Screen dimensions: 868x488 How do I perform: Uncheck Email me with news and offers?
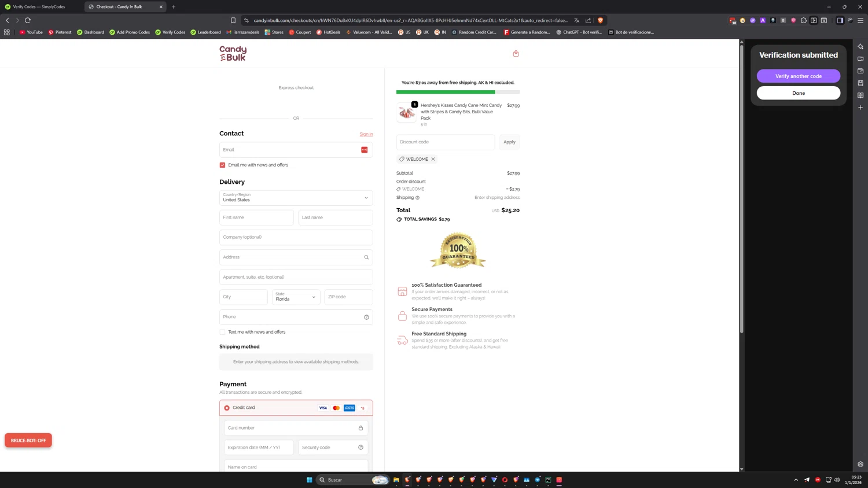pyautogui.click(x=222, y=165)
